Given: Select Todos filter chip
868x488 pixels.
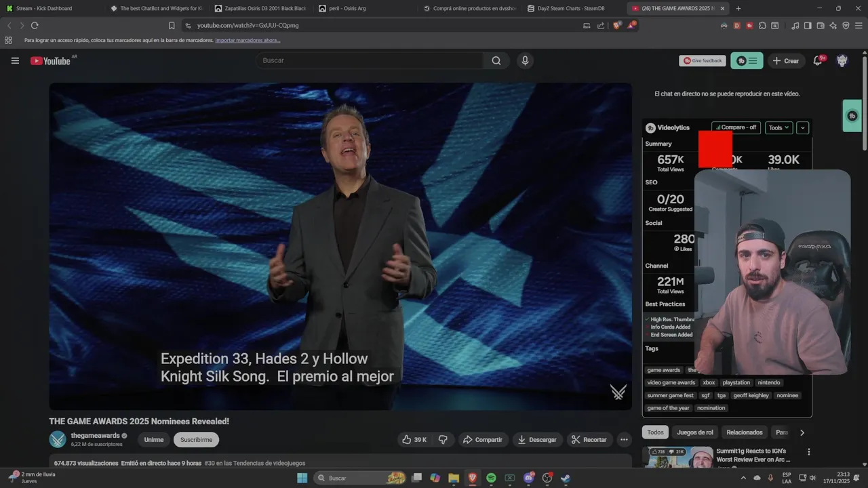Looking at the screenshot, I should [x=655, y=432].
